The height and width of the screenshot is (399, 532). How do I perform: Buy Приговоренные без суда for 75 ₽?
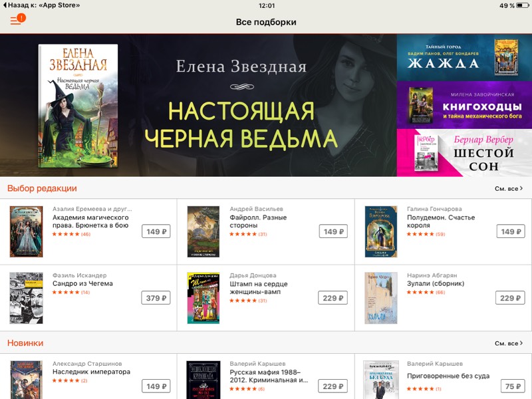click(513, 386)
